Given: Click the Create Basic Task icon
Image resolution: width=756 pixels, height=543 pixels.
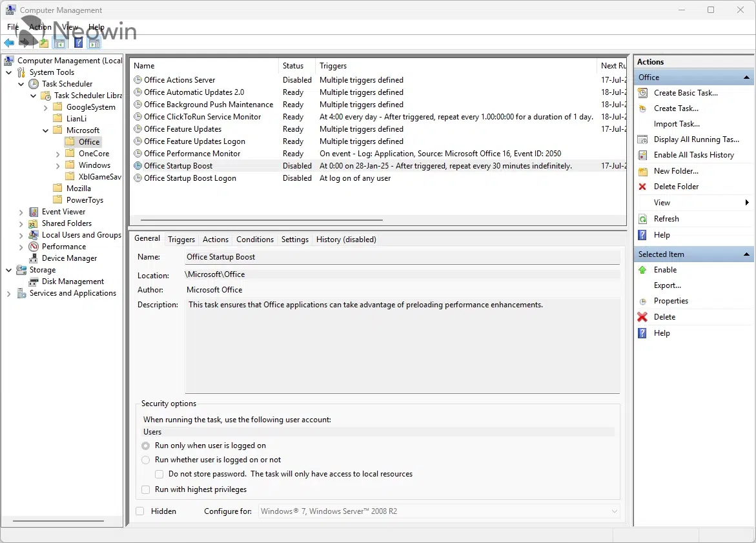Looking at the screenshot, I should pyautogui.click(x=642, y=93).
